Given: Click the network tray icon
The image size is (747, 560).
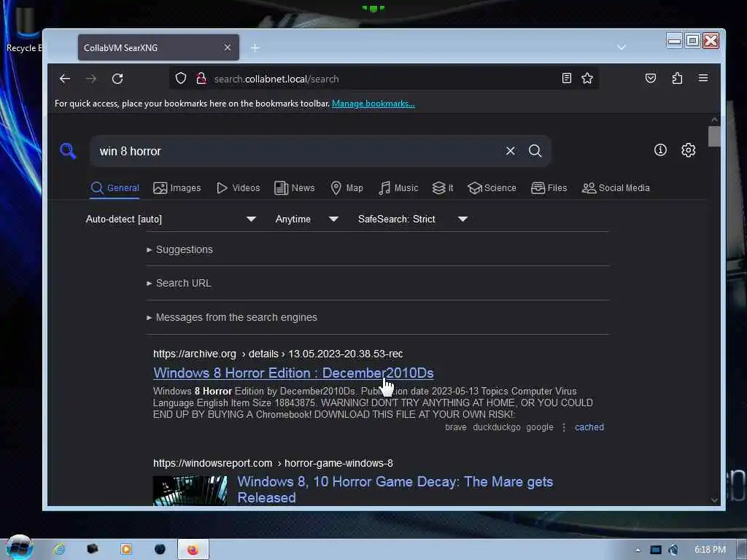Looking at the screenshot, I should [656, 550].
